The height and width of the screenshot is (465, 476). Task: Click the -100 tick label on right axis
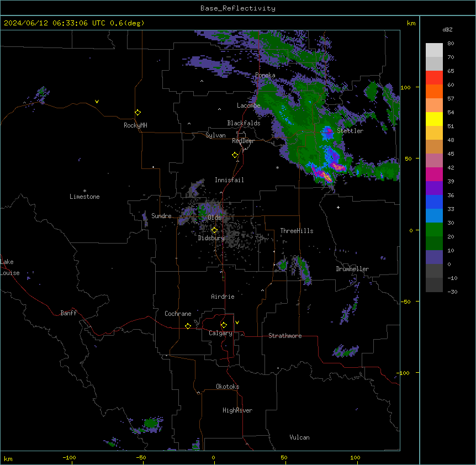click(403, 373)
